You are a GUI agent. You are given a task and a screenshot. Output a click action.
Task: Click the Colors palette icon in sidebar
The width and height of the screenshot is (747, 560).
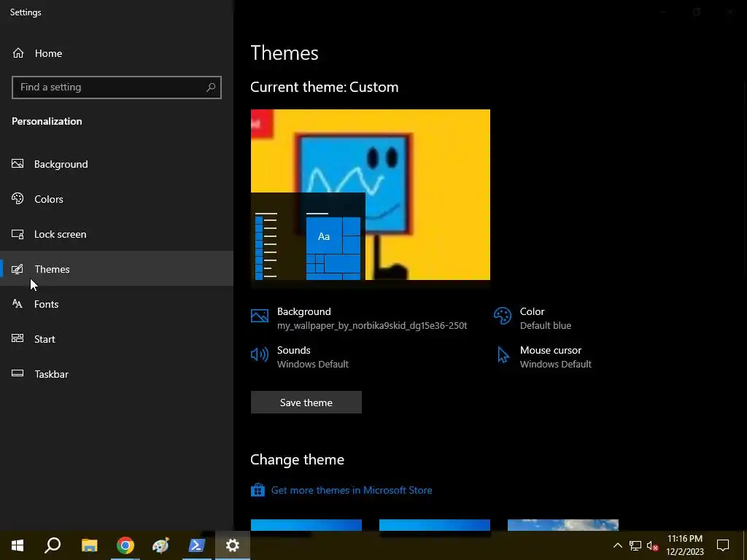click(x=18, y=198)
